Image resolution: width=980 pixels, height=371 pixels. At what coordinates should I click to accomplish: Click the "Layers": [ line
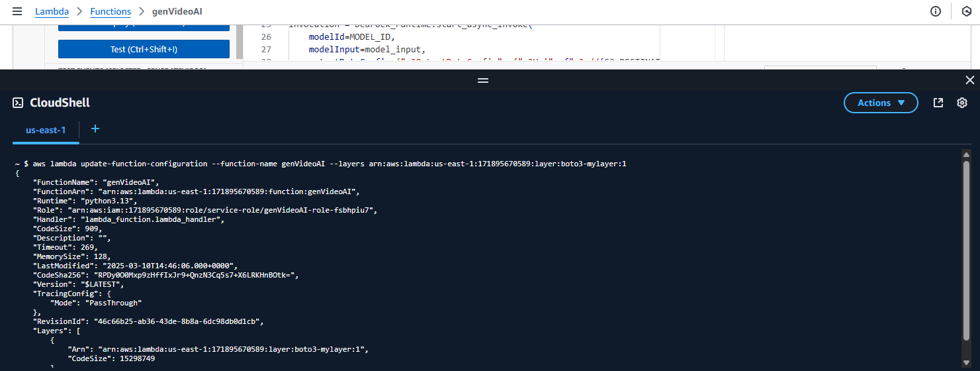tap(57, 331)
